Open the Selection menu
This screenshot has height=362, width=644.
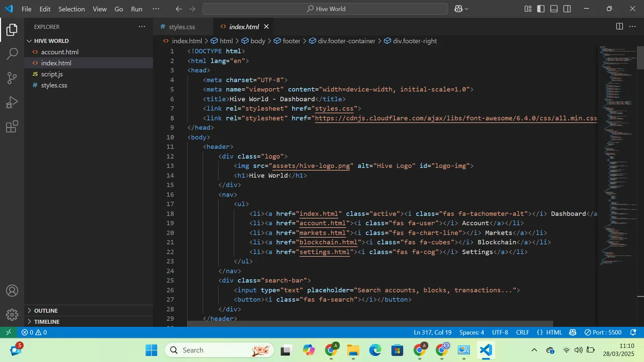(71, 9)
